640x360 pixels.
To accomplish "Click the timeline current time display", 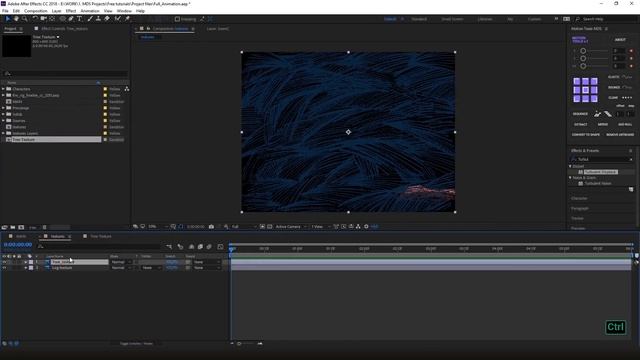I will coord(18,244).
